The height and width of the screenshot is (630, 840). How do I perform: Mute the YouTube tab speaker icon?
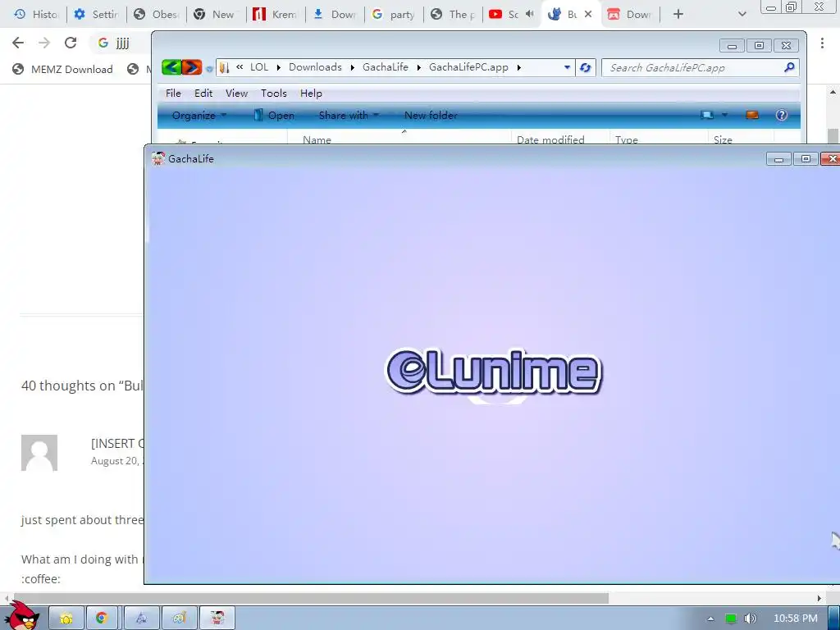click(x=530, y=14)
